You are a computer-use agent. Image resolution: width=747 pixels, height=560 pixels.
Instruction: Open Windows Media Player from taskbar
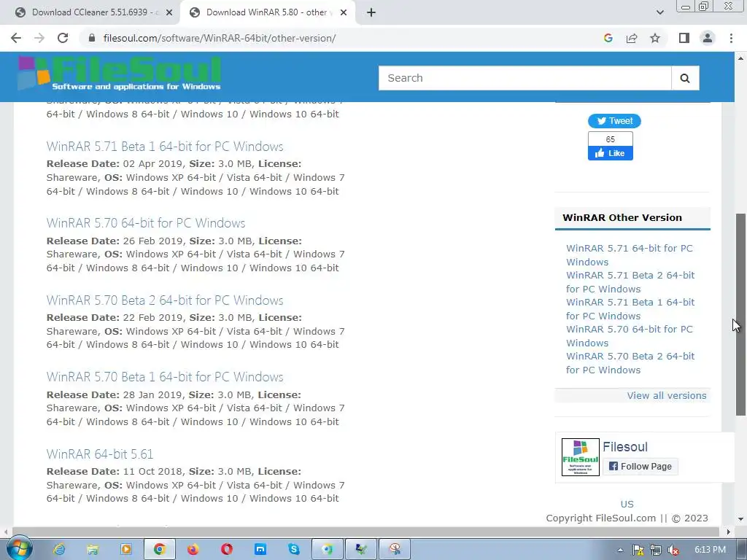126,550
